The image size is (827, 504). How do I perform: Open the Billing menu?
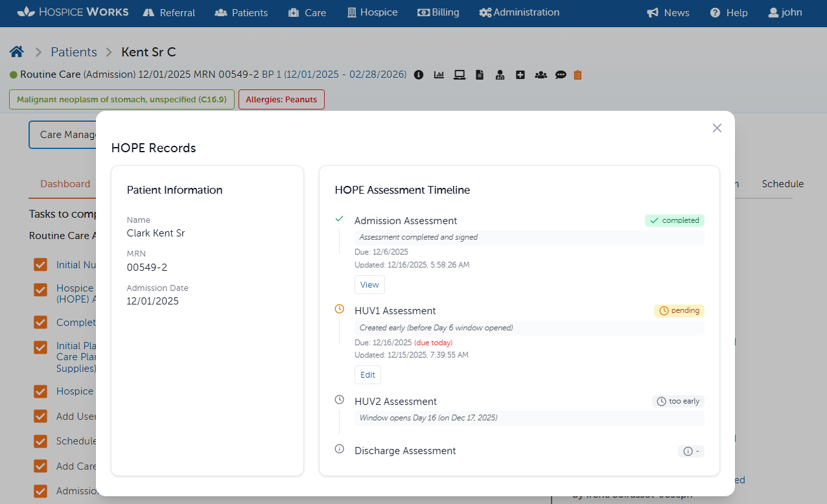pos(439,12)
